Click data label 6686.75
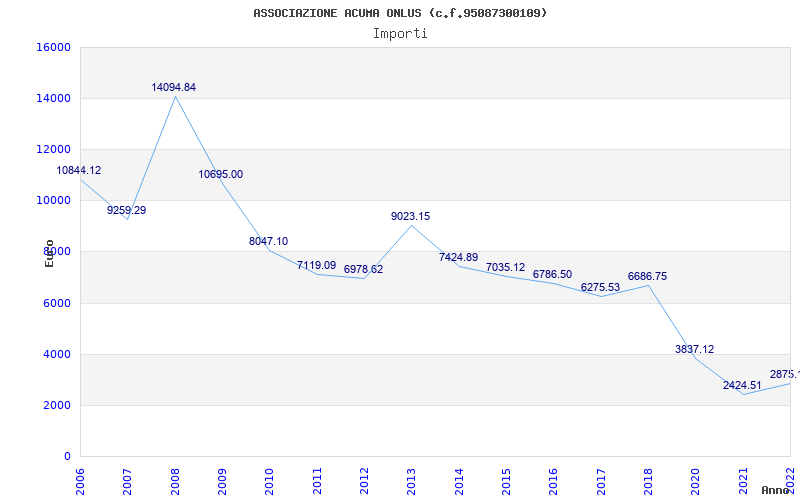800x500 pixels. coord(647,277)
